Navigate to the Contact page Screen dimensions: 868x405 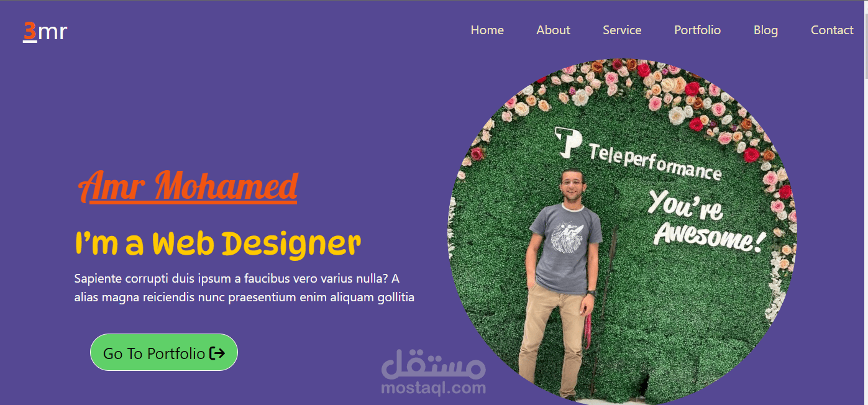coord(832,30)
